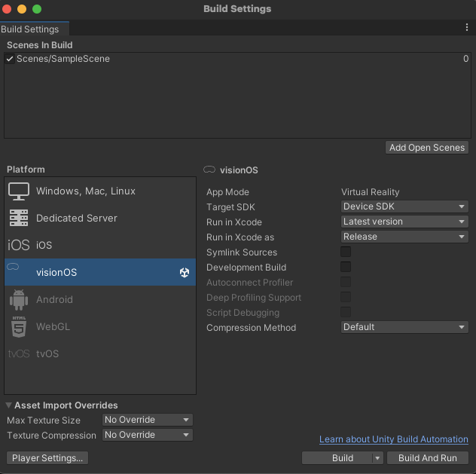Select the Android platform row
The height and width of the screenshot is (474, 476).
point(100,299)
